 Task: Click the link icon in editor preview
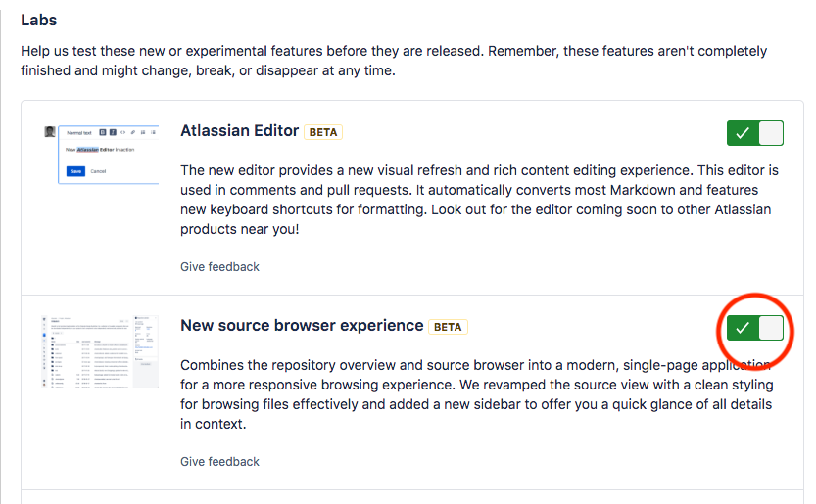pyautogui.click(x=132, y=133)
